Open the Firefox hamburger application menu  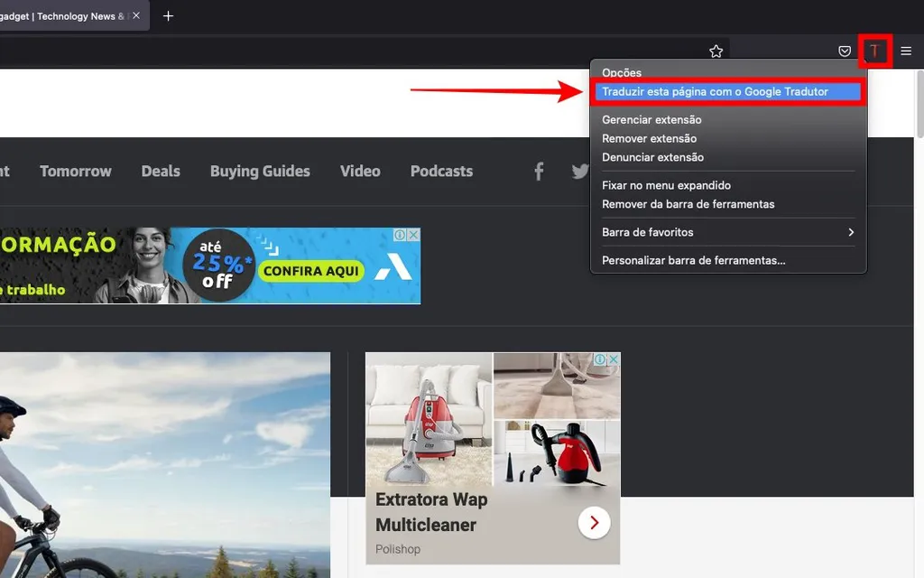(906, 51)
